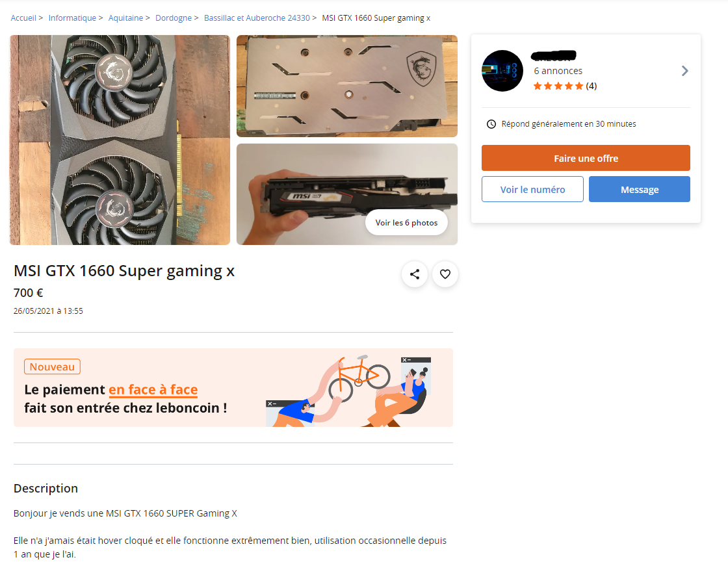Image resolution: width=728 pixels, height=564 pixels.
Task: Open seller profile with the chevron arrow
Action: [x=685, y=71]
